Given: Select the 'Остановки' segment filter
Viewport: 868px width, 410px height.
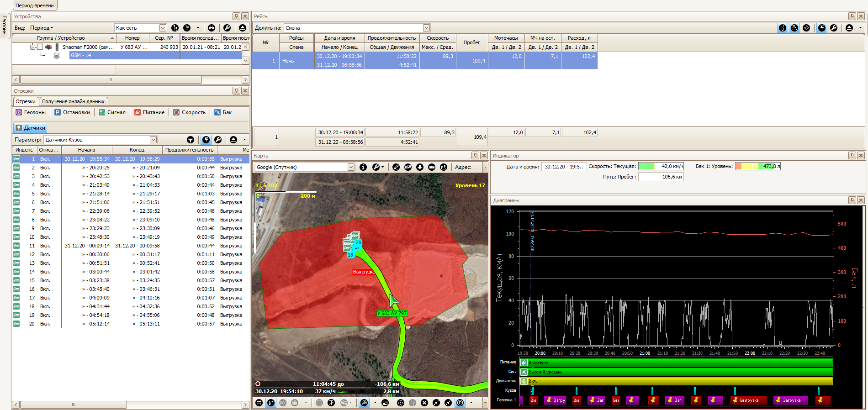Looking at the screenshot, I should (72, 112).
